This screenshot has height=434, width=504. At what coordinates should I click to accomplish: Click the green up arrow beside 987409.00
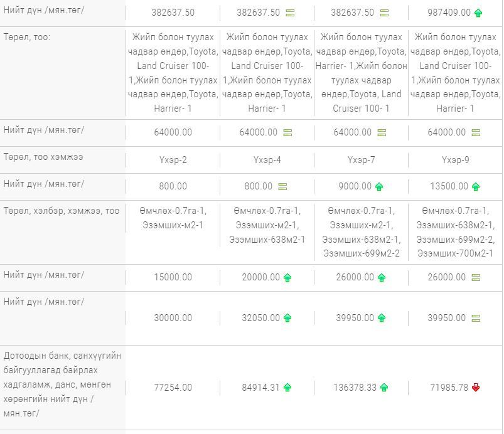[x=478, y=13]
